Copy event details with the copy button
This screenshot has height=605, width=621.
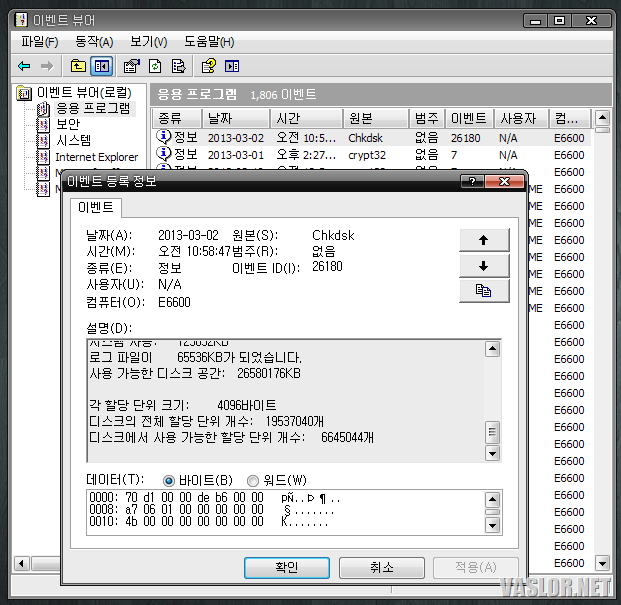[484, 290]
